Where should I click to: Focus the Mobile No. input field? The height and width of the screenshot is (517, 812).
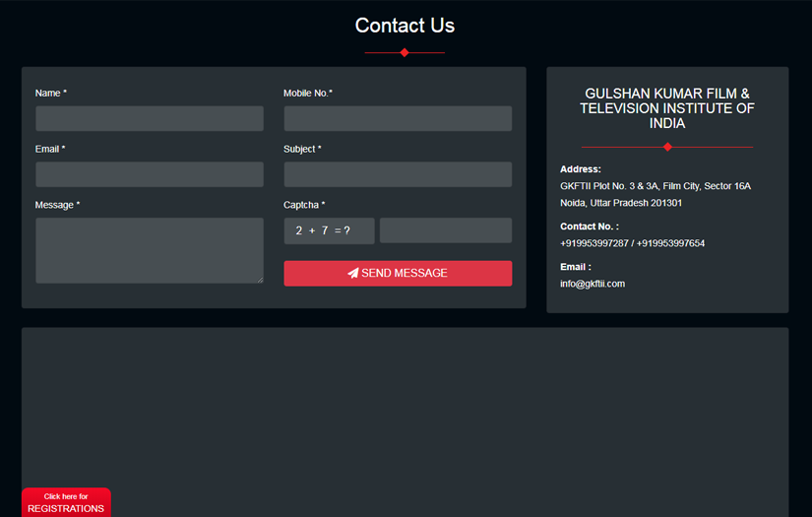coord(398,118)
